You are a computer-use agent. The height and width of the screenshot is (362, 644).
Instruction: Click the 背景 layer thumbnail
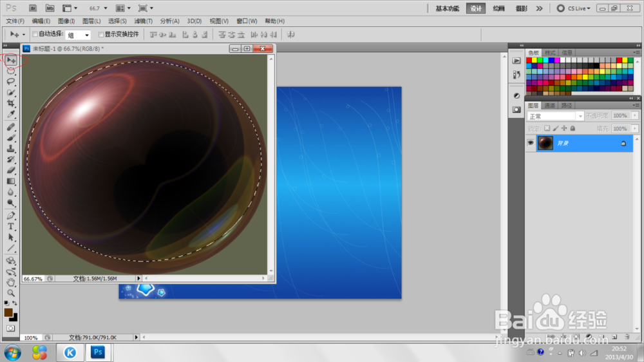pyautogui.click(x=545, y=143)
